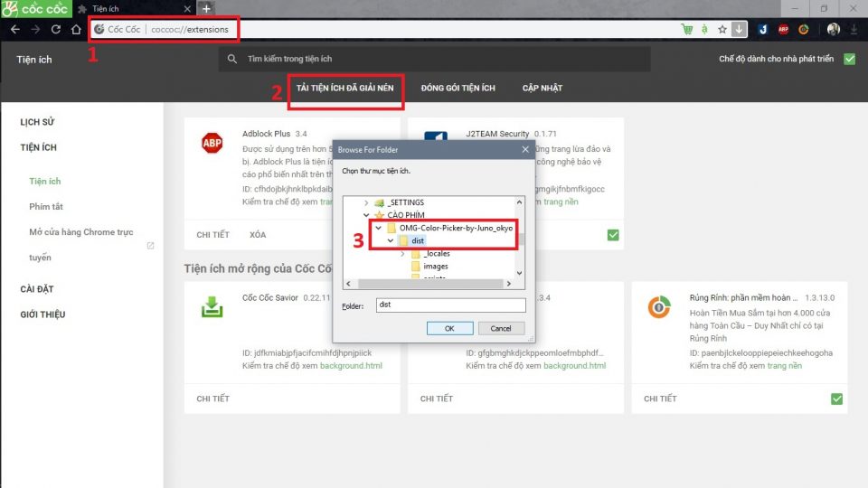The height and width of the screenshot is (488, 868).
Task: Open the Adblock Plus toolbar extension icon
Action: (x=783, y=29)
